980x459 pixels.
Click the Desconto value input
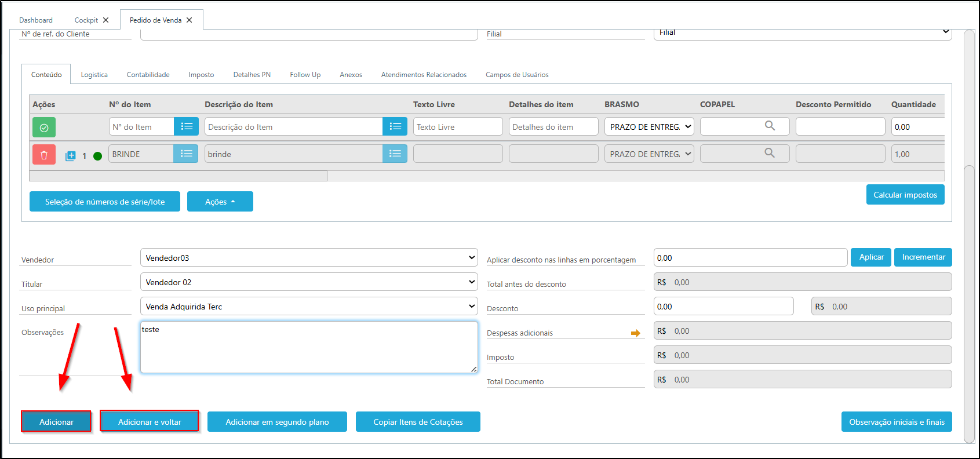[x=723, y=306]
